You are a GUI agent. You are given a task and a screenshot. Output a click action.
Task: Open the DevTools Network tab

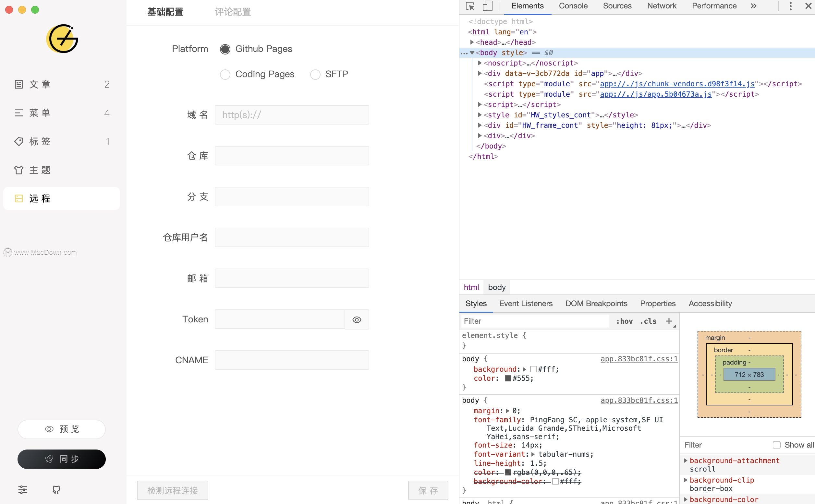pyautogui.click(x=662, y=6)
